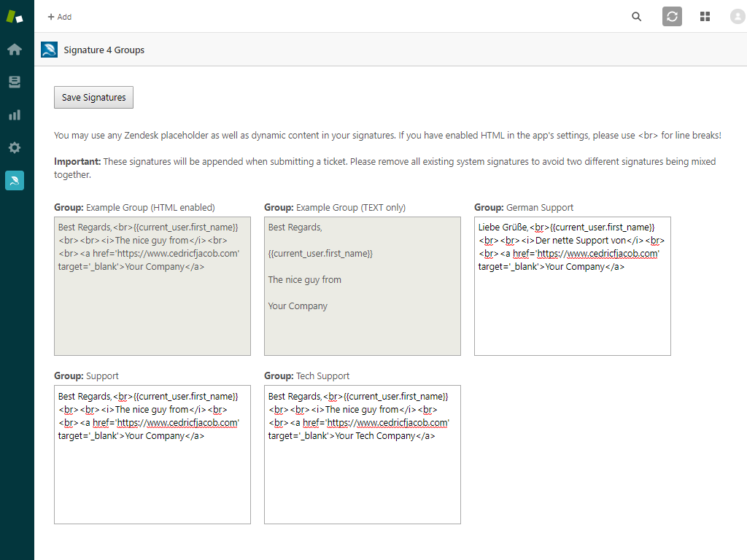Image resolution: width=747 pixels, height=560 pixels.
Task: Click the 'Group: Example Group (HTML enabled)' label
Action: point(134,208)
